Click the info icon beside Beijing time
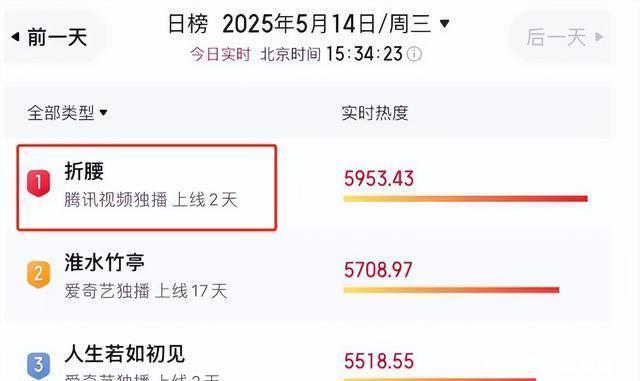 point(414,54)
